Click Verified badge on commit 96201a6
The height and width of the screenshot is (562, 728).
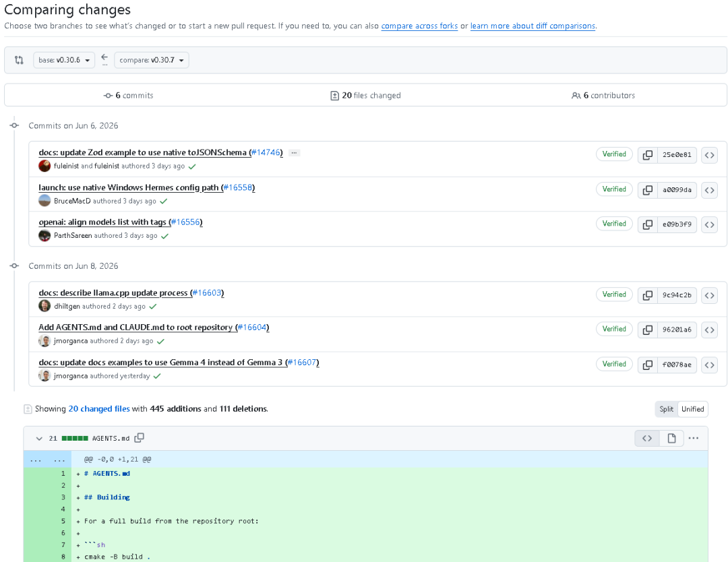614,329
